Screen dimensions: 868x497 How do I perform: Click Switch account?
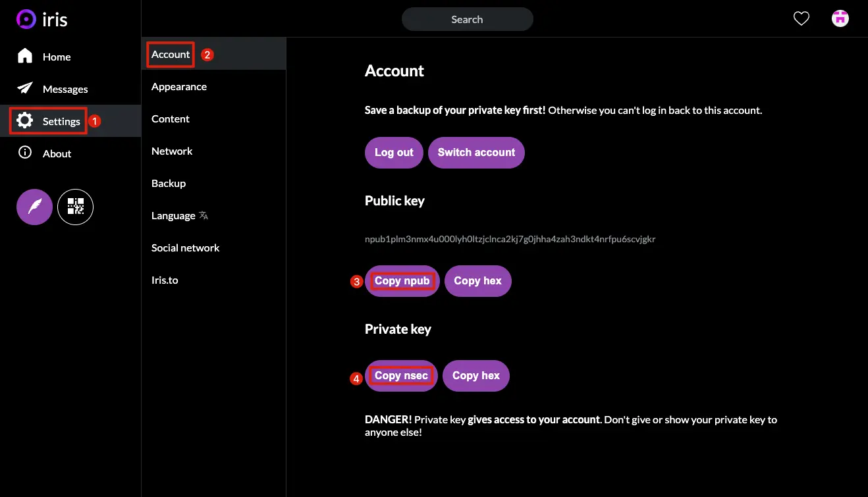[x=476, y=152]
